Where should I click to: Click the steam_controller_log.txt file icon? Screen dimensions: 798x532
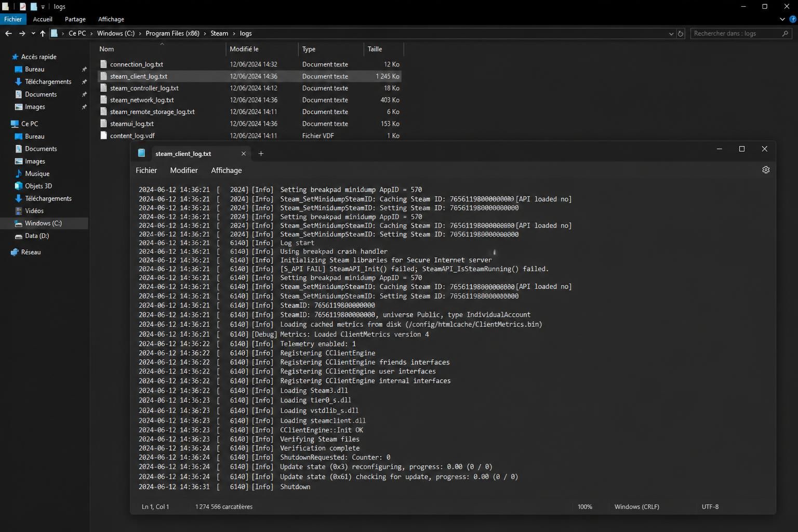pyautogui.click(x=103, y=88)
